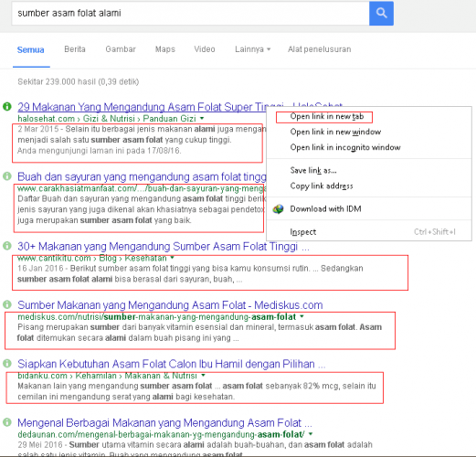Click Sekitar 239.000 hasil result count
The height and width of the screenshot is (457, 476).
(x=78, y=81)
